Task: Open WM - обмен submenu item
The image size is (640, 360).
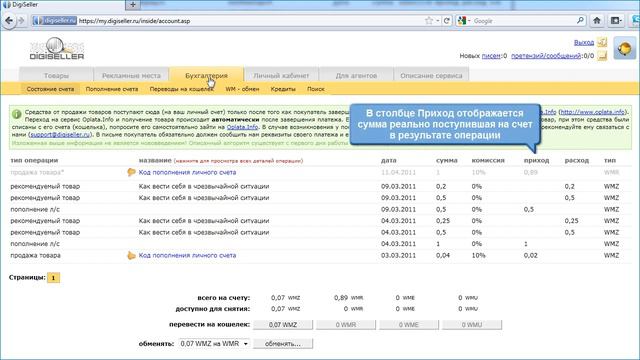Action: point(242,89)
